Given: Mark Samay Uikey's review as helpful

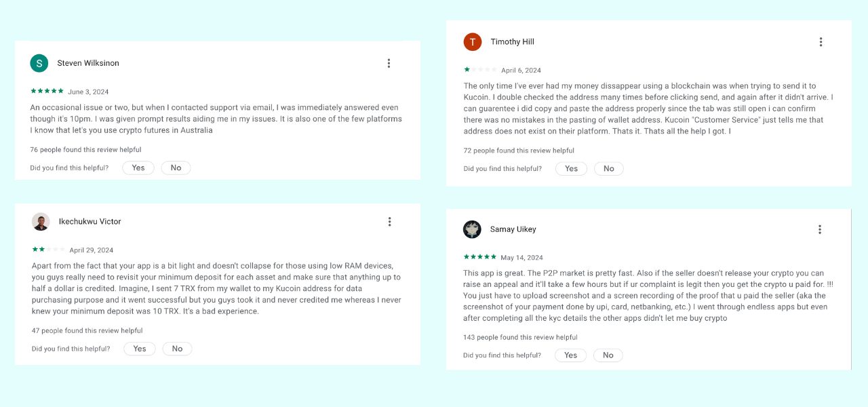Looking at the screenshot, I should tap(570, 355).
